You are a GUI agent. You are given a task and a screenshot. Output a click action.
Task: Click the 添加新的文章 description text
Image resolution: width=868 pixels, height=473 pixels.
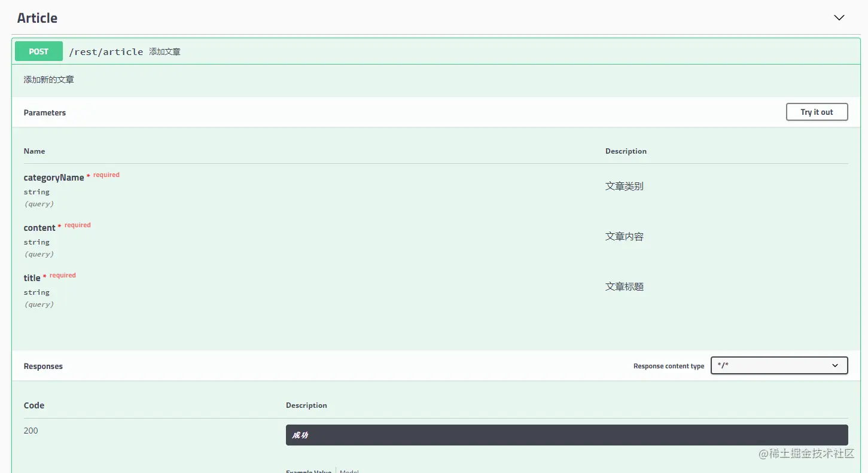49,80
